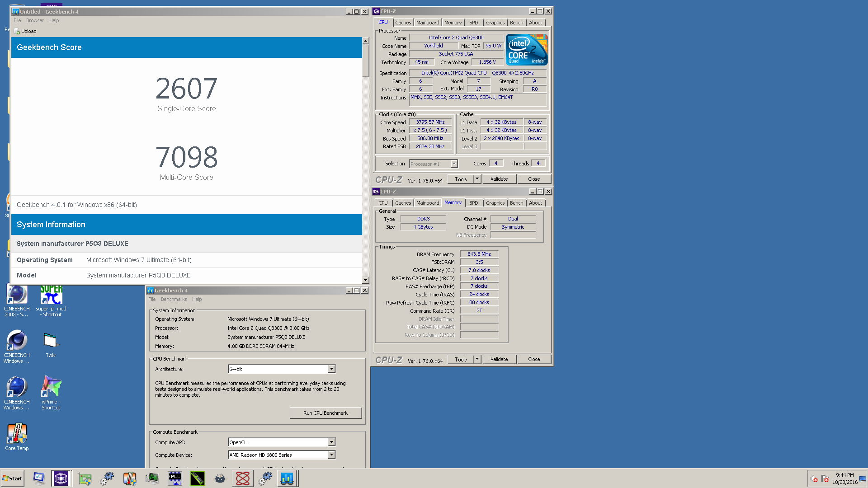Click the Geekbench results scrollbar thumb
868x488 pixels.
click(365, 61)
